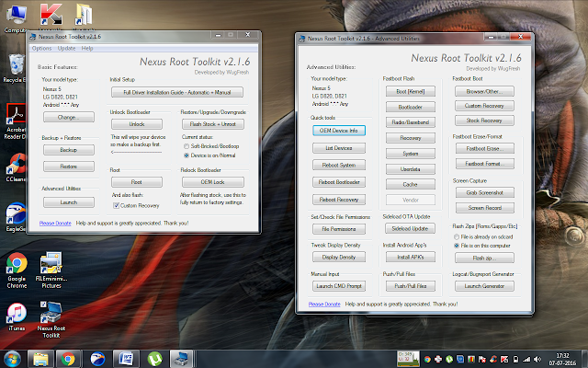Open Action Center flag tray icon

[482, 360]
